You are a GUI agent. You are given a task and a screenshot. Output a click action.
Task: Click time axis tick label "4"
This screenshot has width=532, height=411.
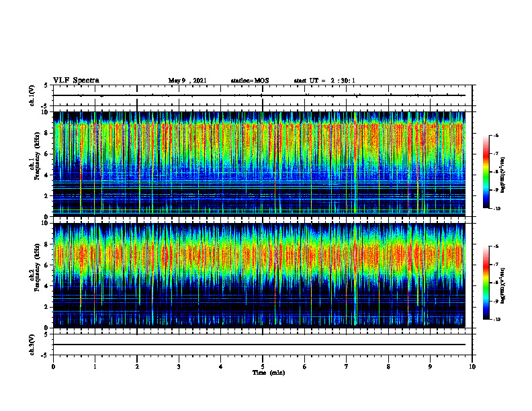(221, 367)
